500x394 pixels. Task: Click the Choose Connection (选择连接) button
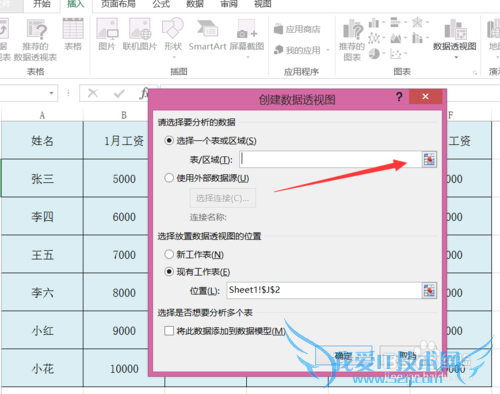pyautogui.click(x=223, y=198)
